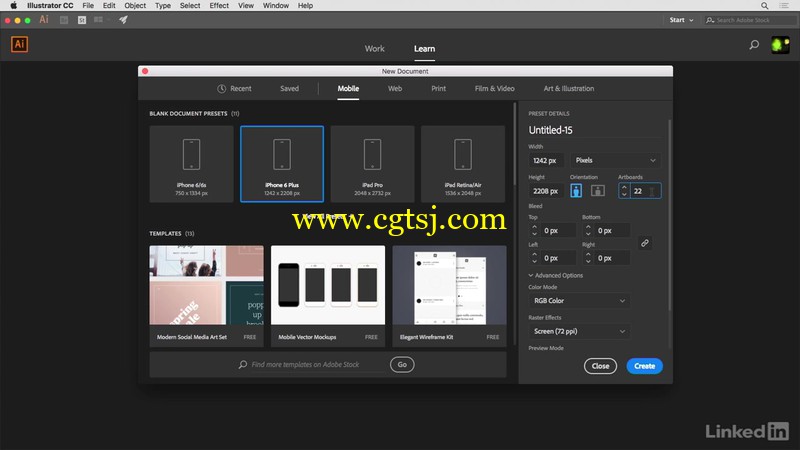The width and height of the screenshot is (800, 450).
Task: Open the Color Mode dropdown RGB Color
Action: point(579,301)
